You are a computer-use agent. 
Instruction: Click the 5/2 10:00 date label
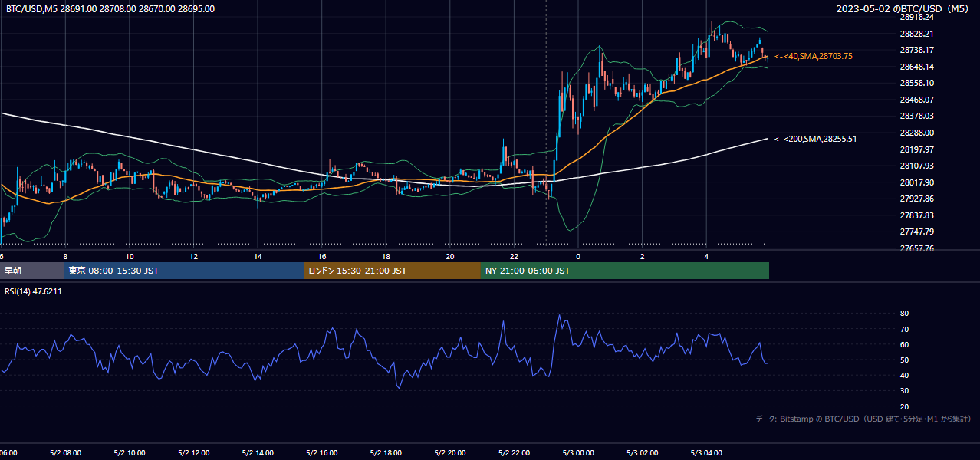coord(130,453)
